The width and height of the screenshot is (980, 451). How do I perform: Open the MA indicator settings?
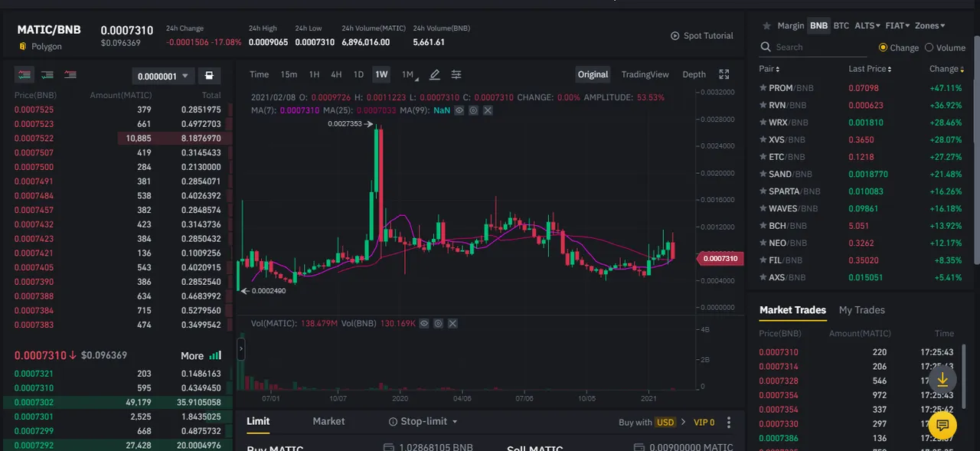(474, 110)
